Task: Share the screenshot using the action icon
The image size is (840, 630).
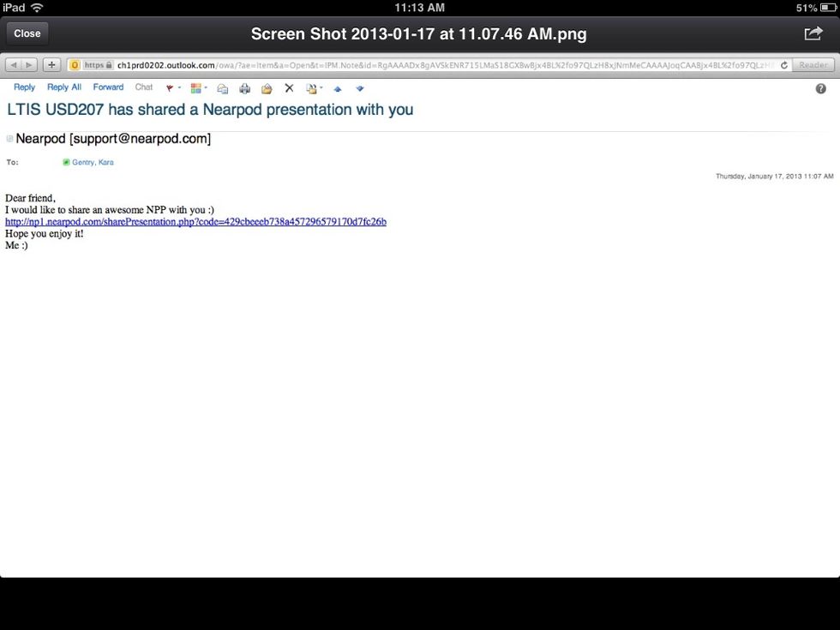Action: pyautogui.click(x=813, y=32)
